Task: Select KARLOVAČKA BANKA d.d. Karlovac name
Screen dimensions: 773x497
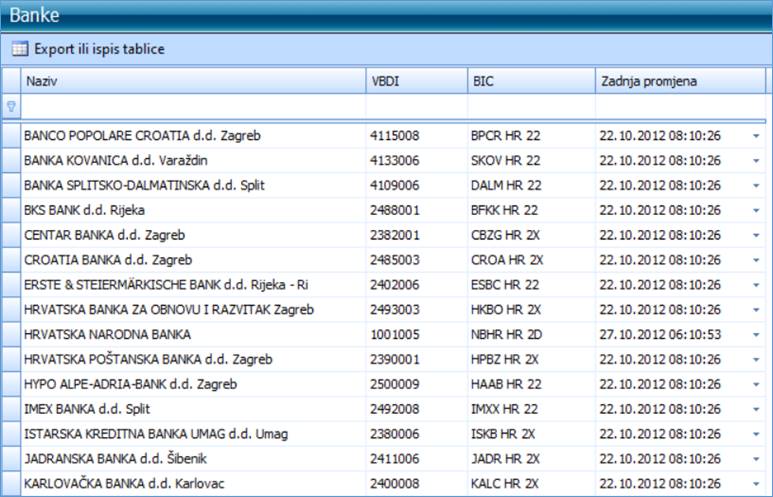Action: click(x=124, y=483)
